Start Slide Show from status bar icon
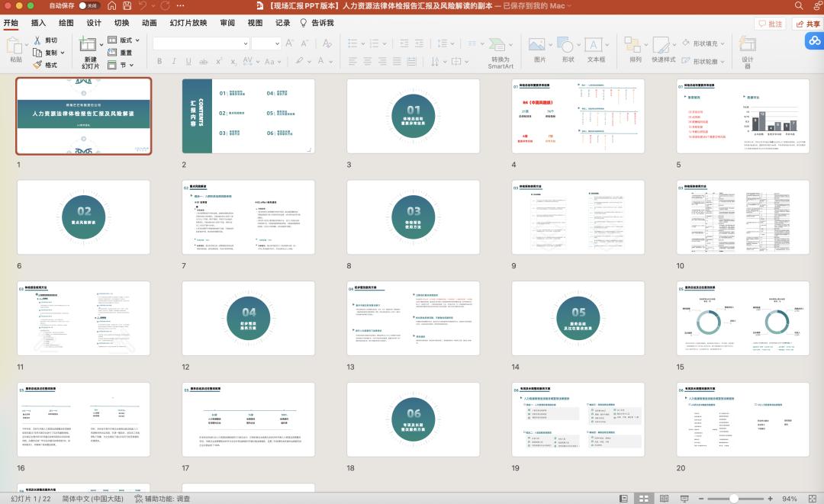This screenshot has width=824, height=504. point(684,499)
